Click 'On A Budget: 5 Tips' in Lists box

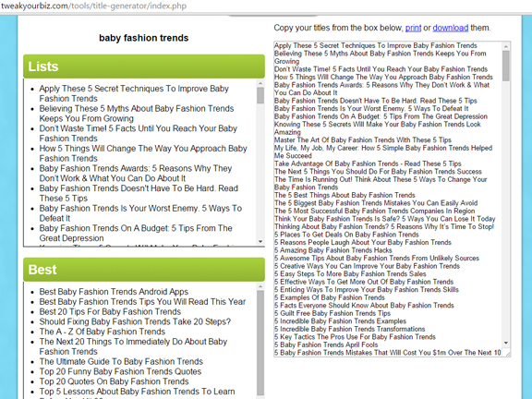136,234
